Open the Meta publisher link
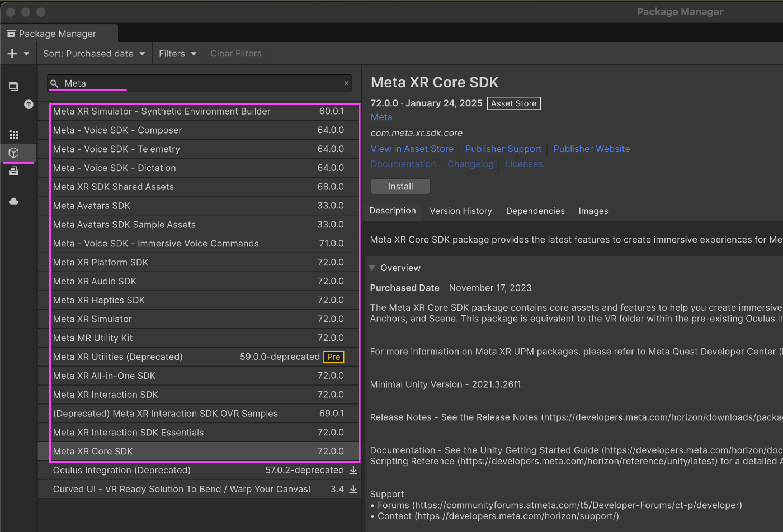 (x=381, y=117)
